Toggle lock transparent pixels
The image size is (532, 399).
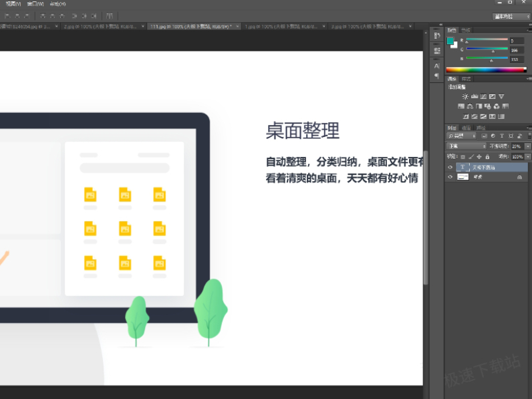462,157
